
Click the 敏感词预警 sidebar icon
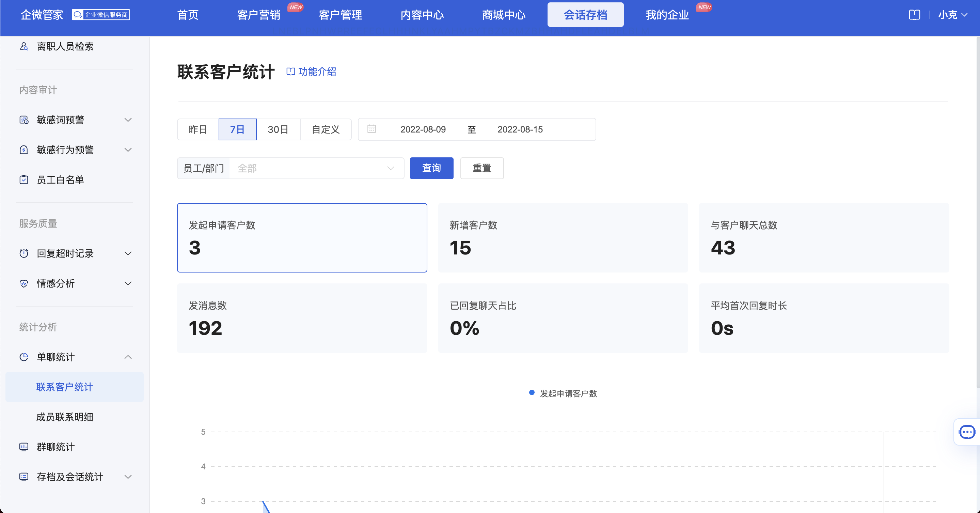(x=24, y=120)
